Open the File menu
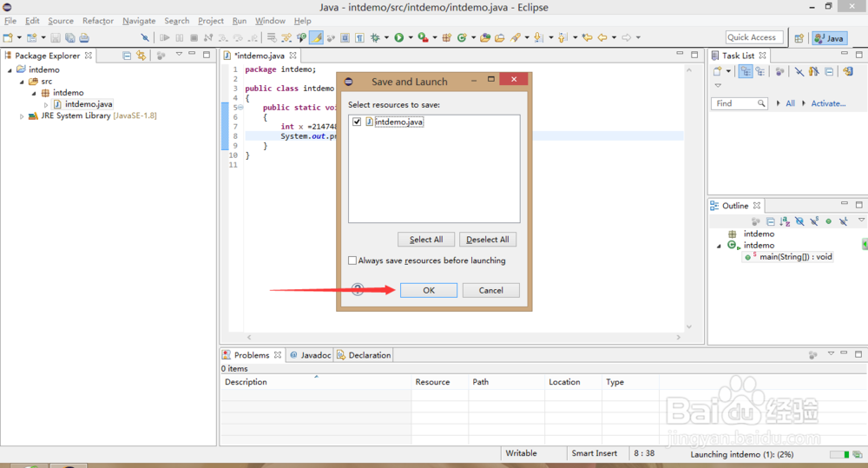 10,21
